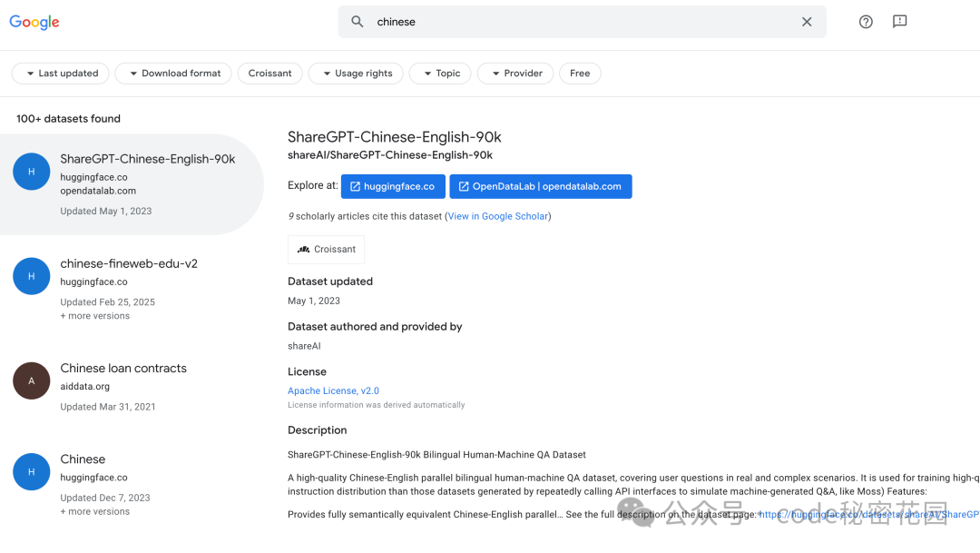Select the chinese-fineweb-edu-v2 result title
Viewport: 980px width, 553px height.
[x=129, y=263]
